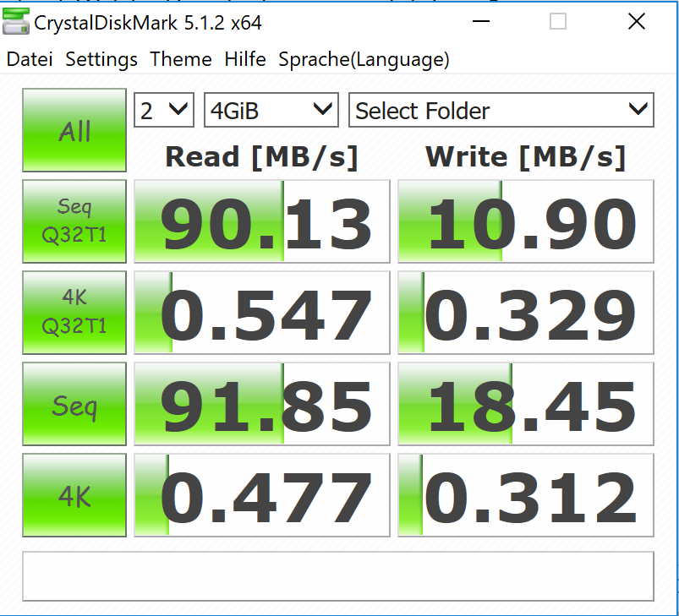Open the Theme menu
679x616 pixels.
pos(181,59)
